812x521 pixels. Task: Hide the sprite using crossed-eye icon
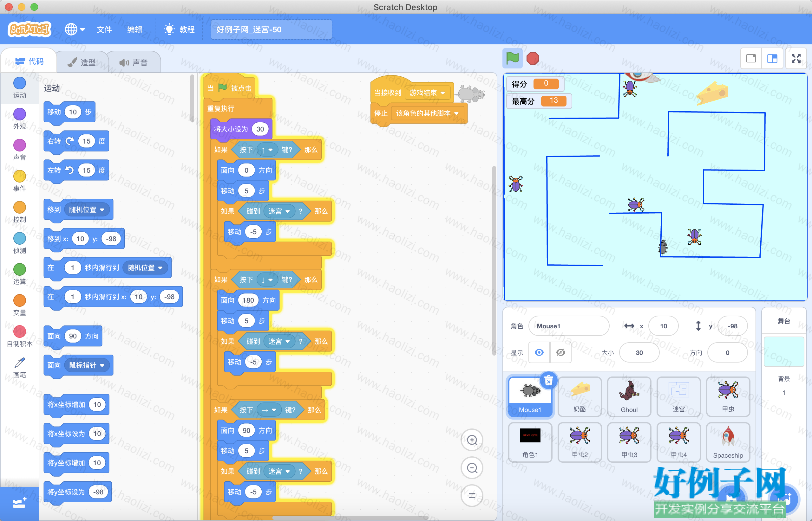(x=560, y=352)
